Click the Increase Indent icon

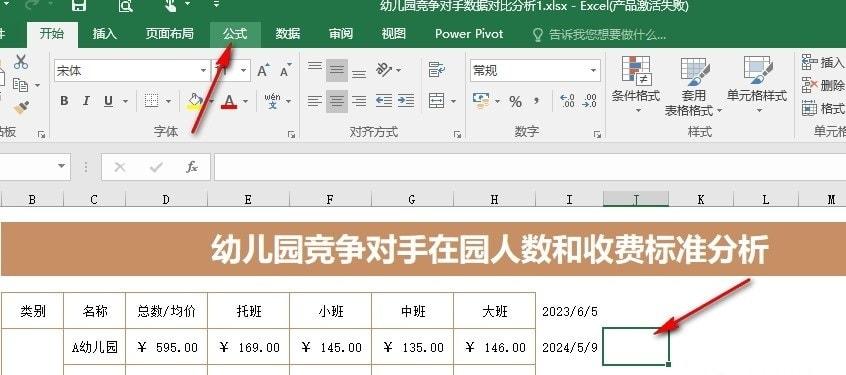click(x=406, y=101)
